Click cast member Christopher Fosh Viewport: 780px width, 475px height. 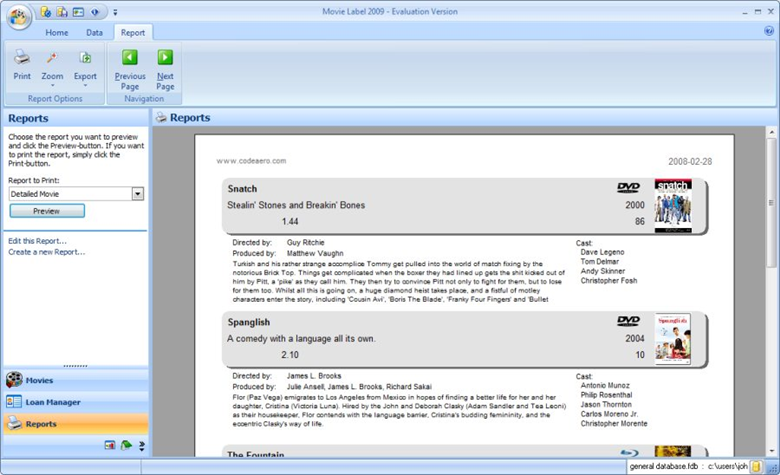click(x=608, y=281)
